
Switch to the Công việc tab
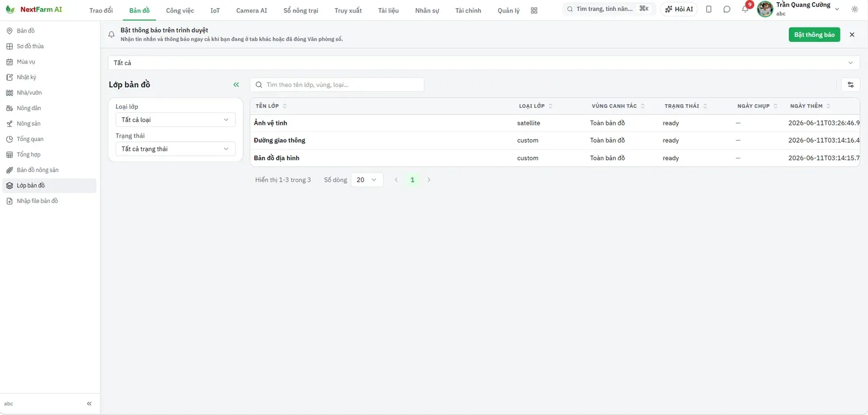pyautogui.click(x=180, y=10)
